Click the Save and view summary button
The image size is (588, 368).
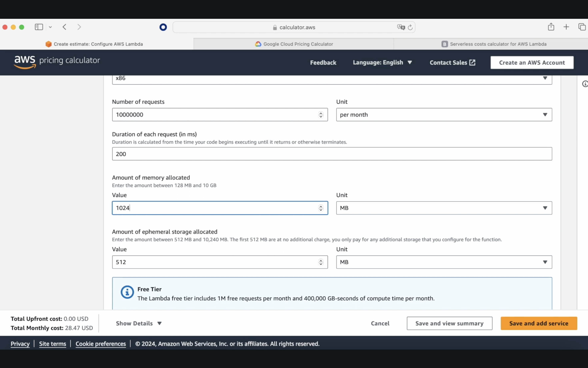tap(449, 323)
